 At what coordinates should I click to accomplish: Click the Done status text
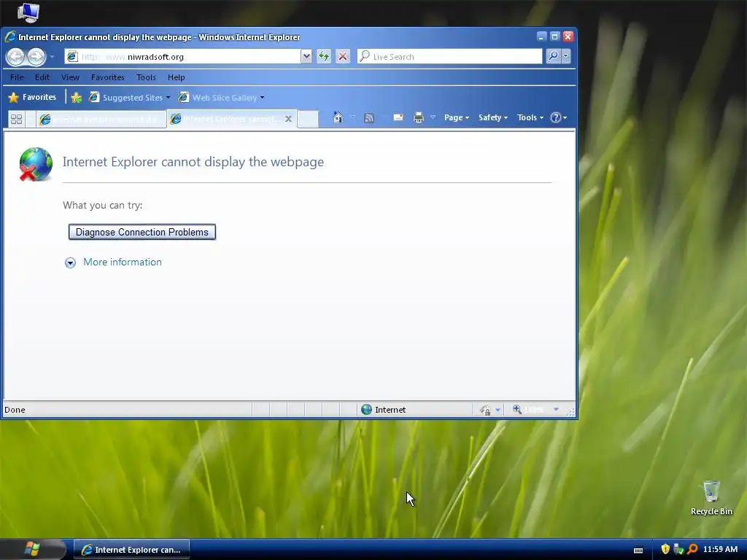point(15,410)
